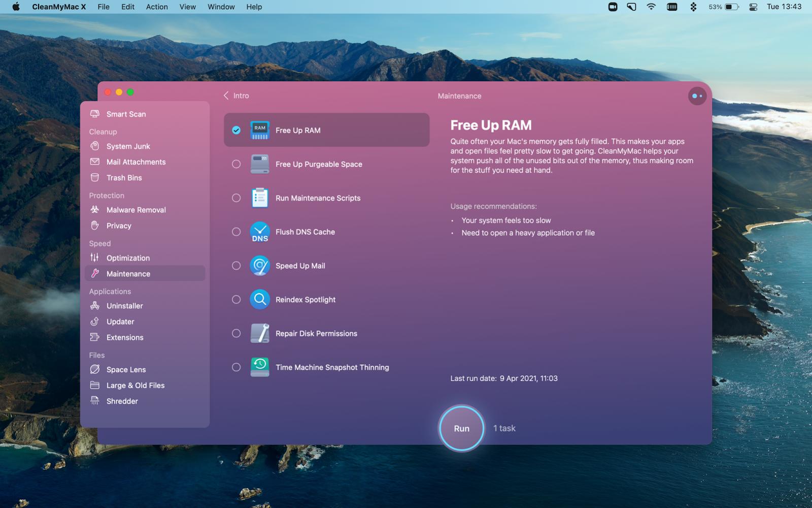Select the Free Up RAM row label
The height and width of the screenshot is (508, 812).
298,130
